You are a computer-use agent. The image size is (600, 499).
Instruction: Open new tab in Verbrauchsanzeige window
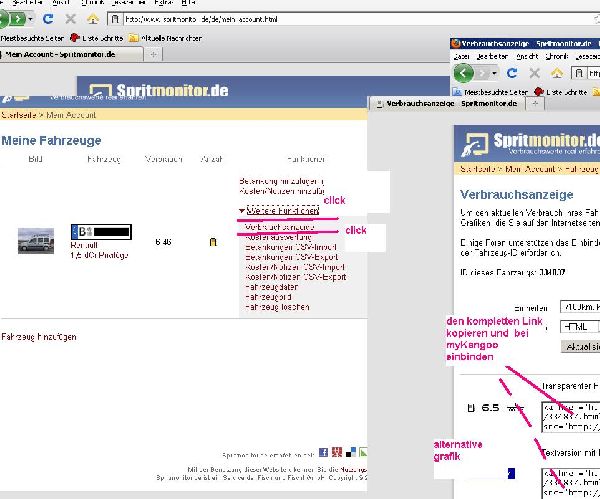[x=535, y=104]
